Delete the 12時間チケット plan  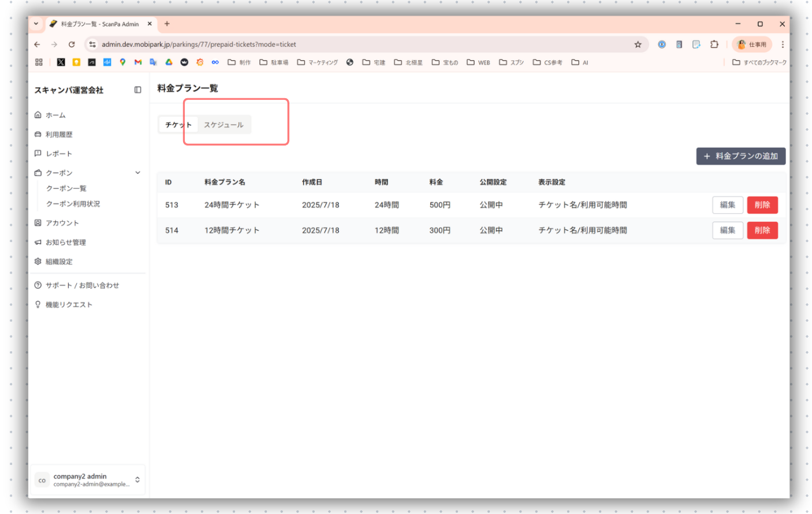click(x=762, y=230)
